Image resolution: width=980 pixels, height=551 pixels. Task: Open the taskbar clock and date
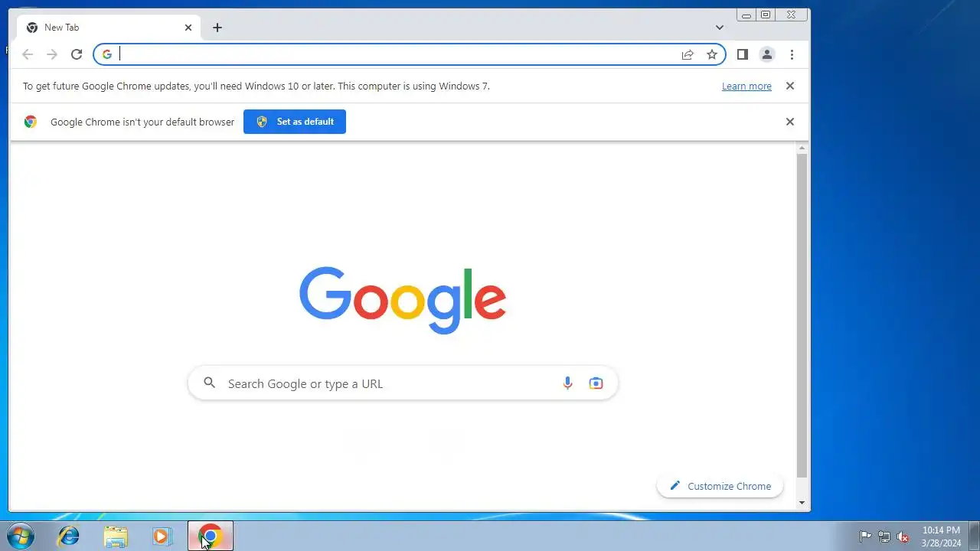click(941, 536)
